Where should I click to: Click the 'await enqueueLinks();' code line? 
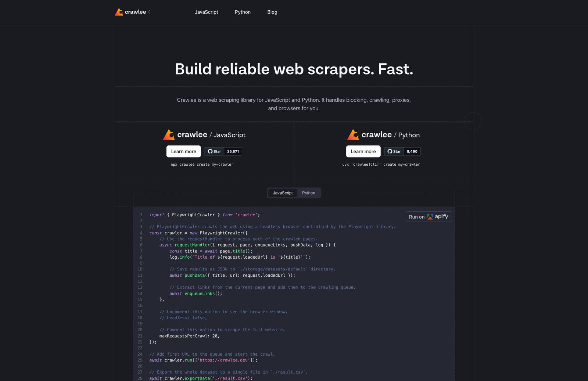tap(196, 294)
